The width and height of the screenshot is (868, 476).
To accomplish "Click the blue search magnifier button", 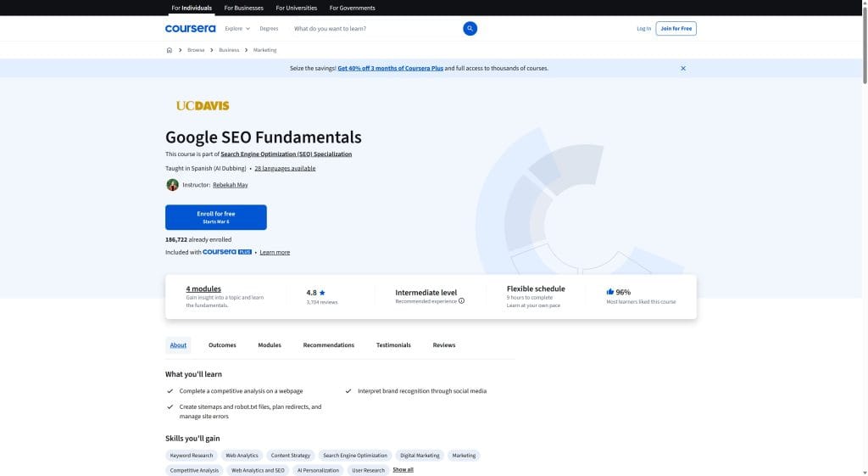I will point(470,28).
